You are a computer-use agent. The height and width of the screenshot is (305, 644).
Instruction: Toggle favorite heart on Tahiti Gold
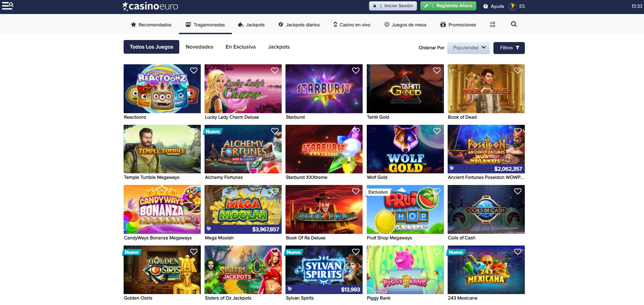[x=437, y=70]
